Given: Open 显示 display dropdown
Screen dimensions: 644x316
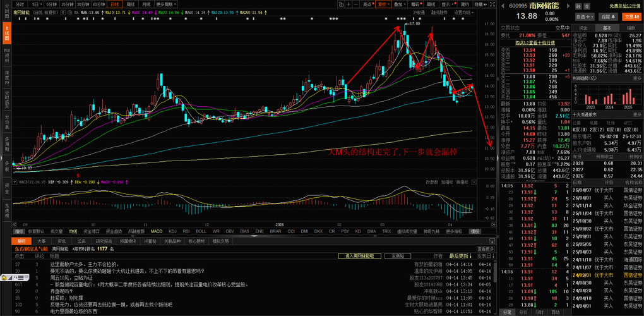Looking at the screenshot, I should (x=448, y=4).
